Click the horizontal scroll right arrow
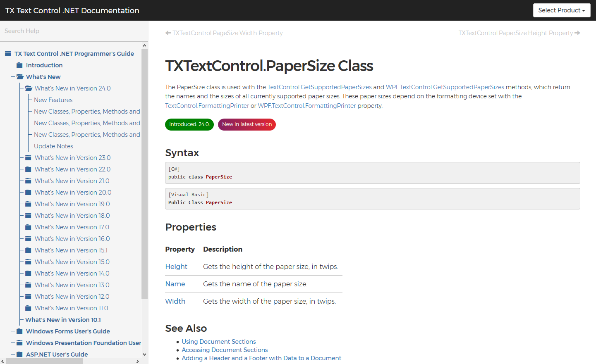The image size is (596, 364). pyautogui.click(x=138, y=361)
